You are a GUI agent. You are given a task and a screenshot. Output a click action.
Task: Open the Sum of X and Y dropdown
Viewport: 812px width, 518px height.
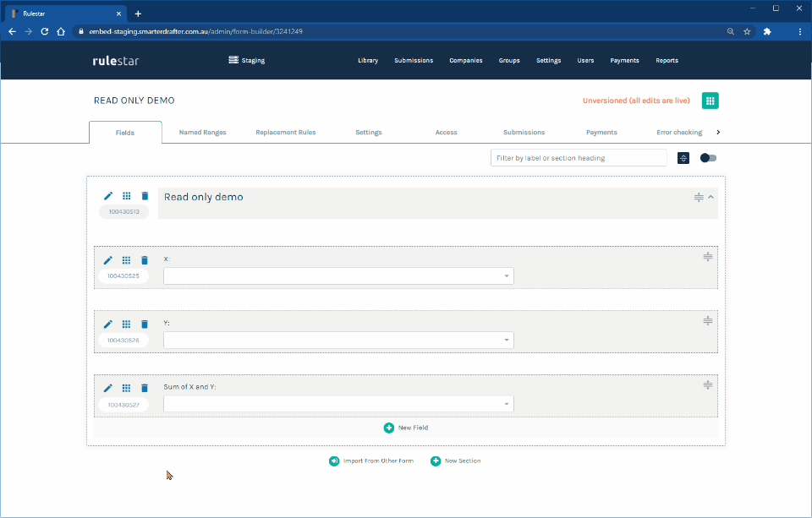(x=338, y=404)
